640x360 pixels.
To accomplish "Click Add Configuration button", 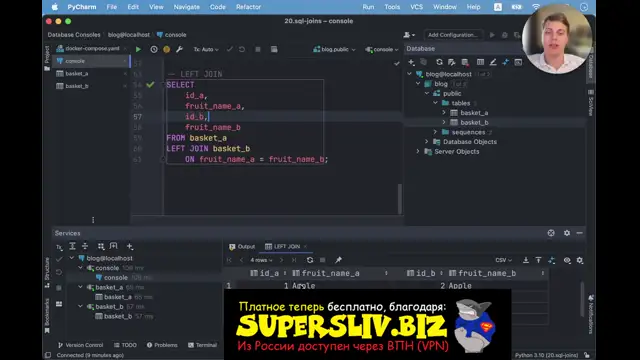I will click(452, 35).
